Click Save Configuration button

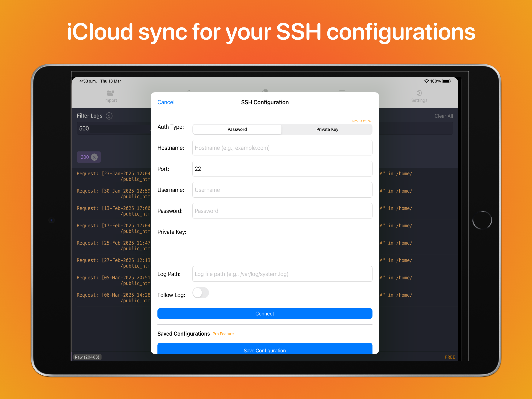[265, 349]
